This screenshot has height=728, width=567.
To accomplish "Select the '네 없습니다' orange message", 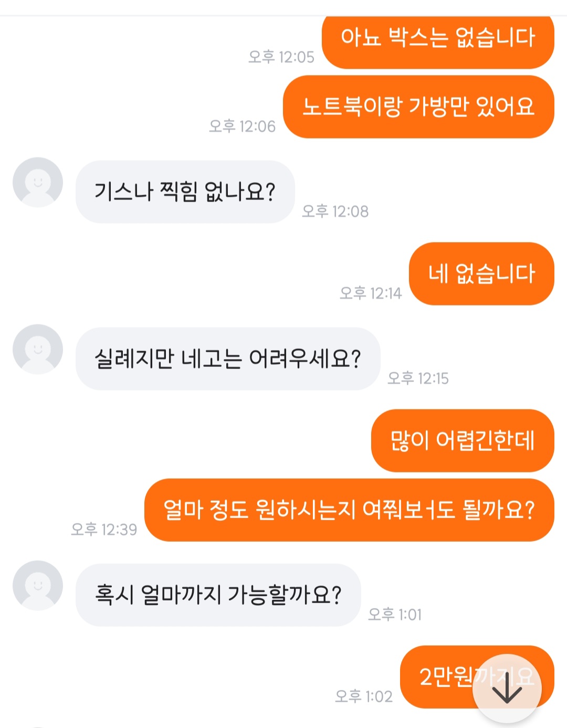I will point(481,273).
